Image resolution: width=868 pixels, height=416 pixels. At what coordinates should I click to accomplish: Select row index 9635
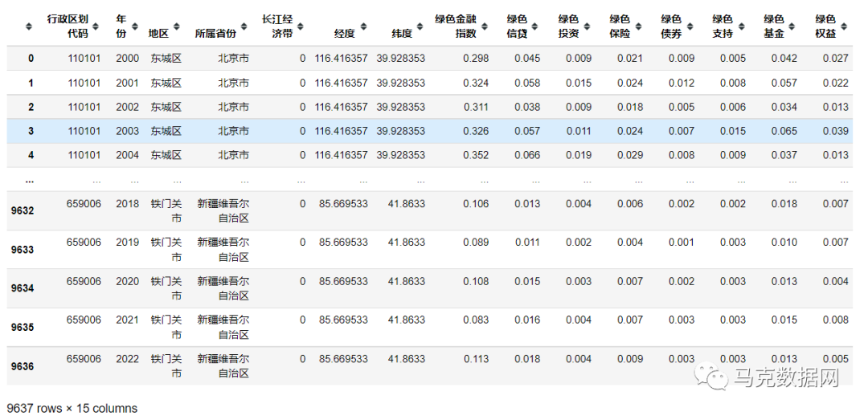[x=23, y=327]
